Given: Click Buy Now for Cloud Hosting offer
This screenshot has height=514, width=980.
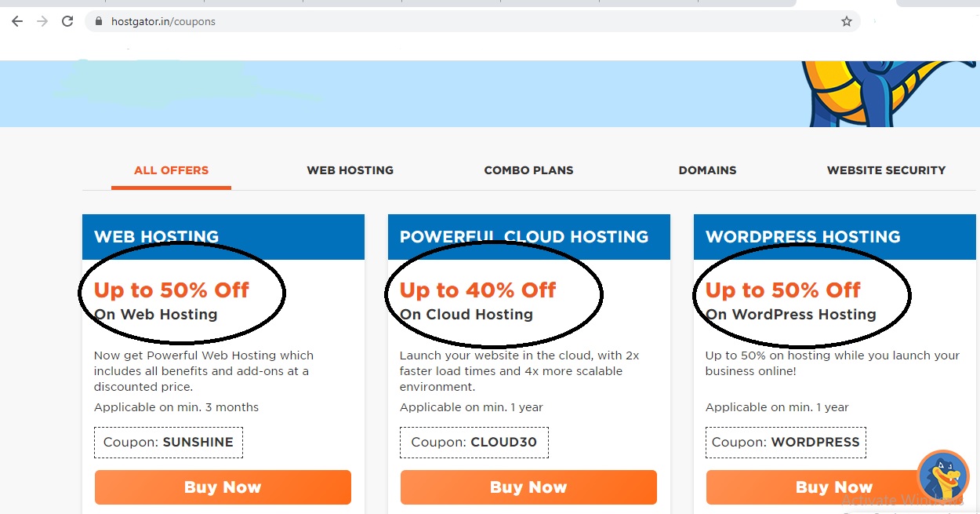Looking at the screenshot, I should (x=528, y=487).
